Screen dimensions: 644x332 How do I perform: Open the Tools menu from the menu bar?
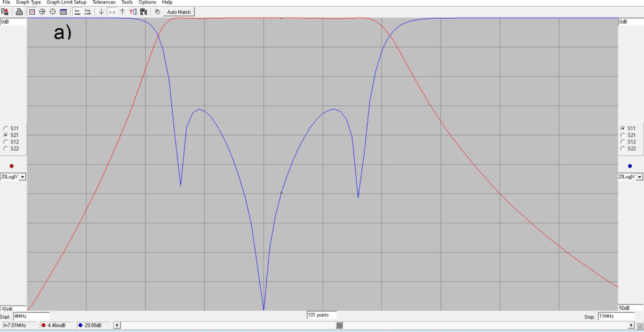click(127, 2)
